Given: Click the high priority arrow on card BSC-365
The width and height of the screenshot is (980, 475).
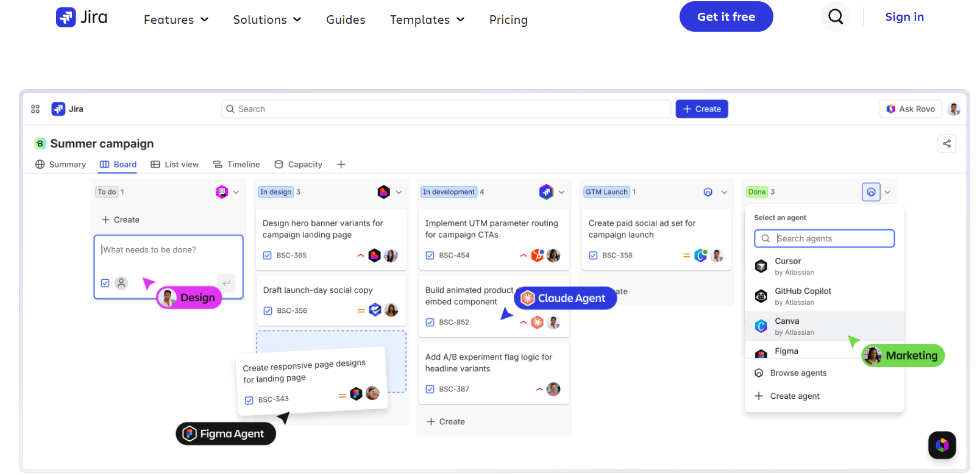Looking at the screenshot, I should click(x=361, y=255).
